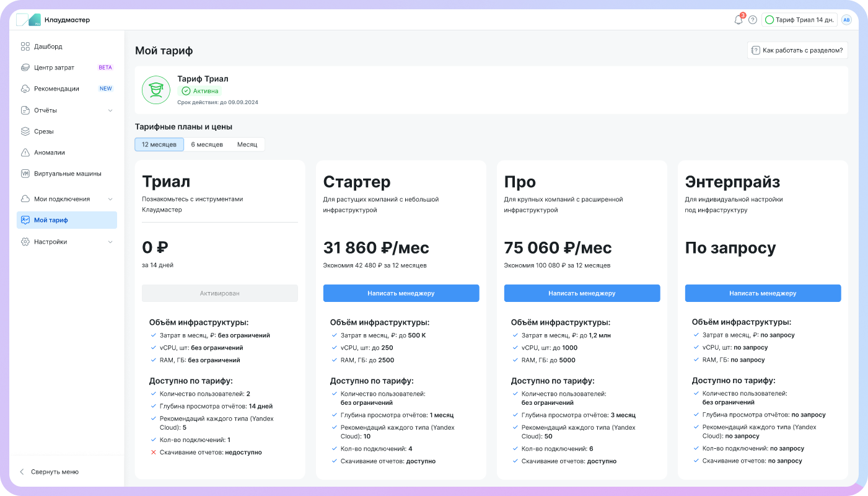Click the Виртуальные машины VM icon
The height and width of the screenshot is (496, 868).
coord(25,174)
